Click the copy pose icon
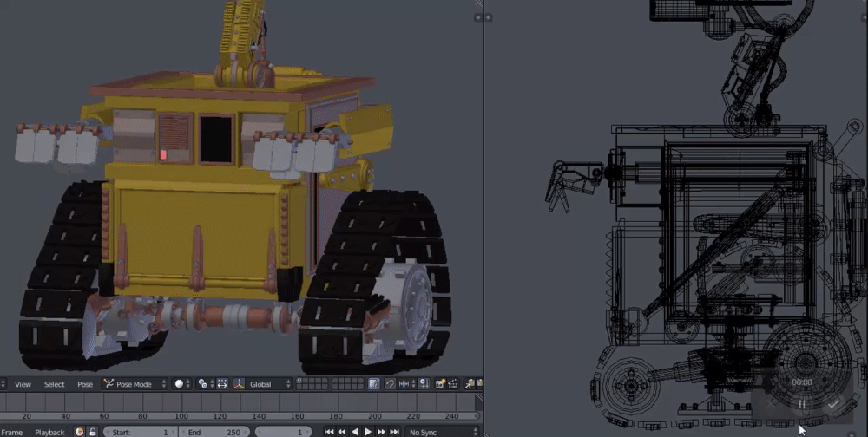 coord(470,384)
